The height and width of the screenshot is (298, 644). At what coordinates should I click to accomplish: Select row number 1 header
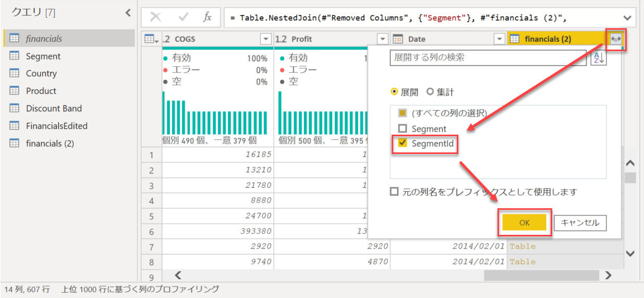(152, 155)
